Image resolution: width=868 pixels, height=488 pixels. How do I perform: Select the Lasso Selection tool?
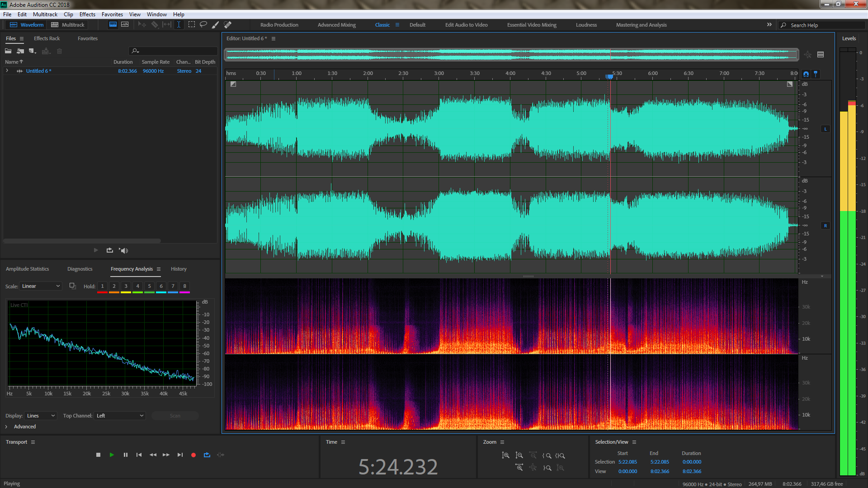point(203,25)
